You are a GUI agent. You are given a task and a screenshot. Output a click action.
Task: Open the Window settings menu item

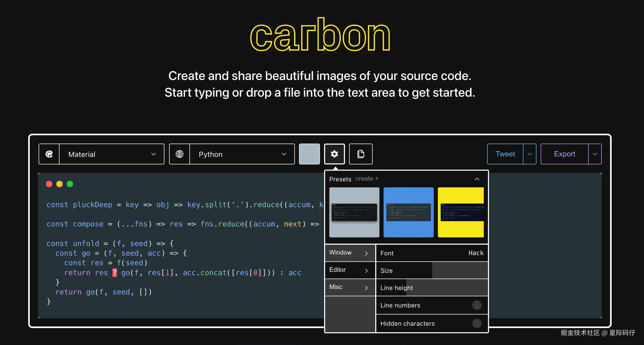(350, 253)
